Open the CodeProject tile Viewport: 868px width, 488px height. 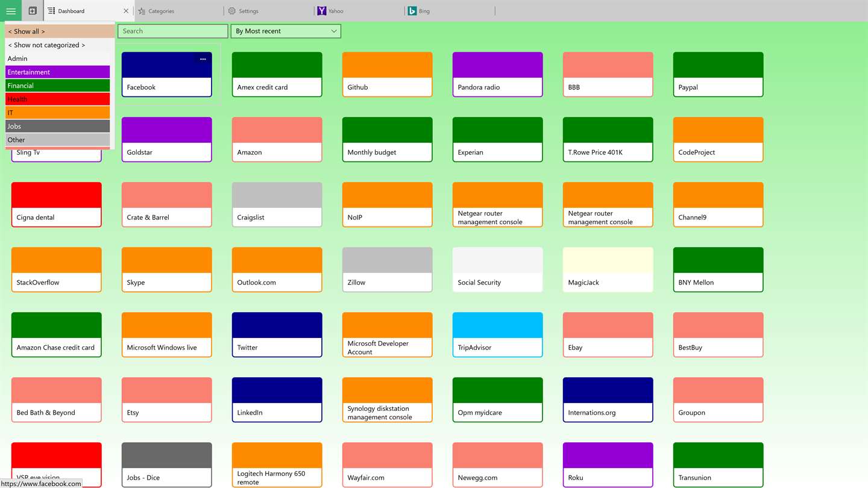pyautogui.click(x=718, y=139)
